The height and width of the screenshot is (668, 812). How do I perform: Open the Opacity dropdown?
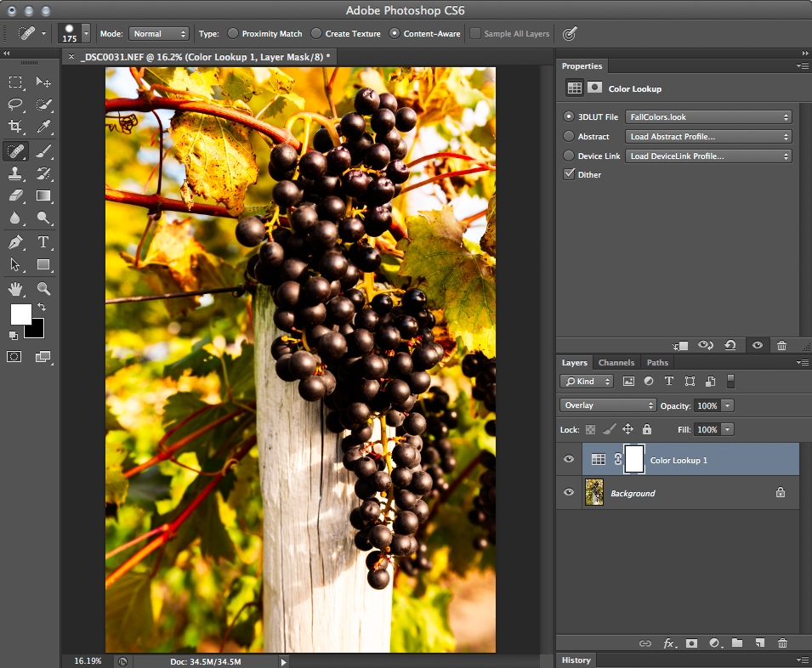[x=727, y=405]
